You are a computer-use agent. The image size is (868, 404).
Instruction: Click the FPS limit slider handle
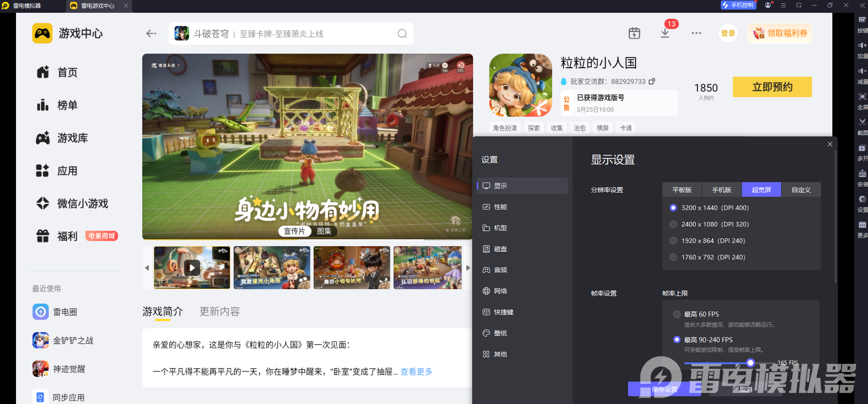[x=750, y=363]
